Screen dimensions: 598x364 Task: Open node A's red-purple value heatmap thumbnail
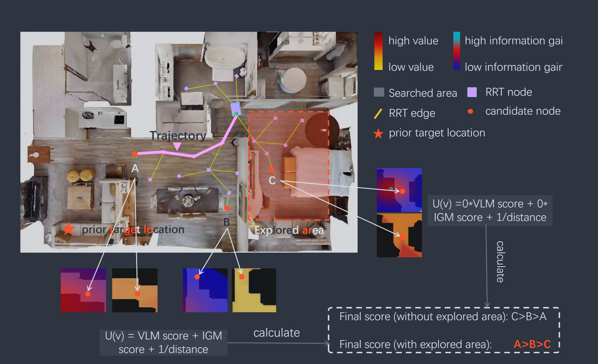(x=83, y=290)
